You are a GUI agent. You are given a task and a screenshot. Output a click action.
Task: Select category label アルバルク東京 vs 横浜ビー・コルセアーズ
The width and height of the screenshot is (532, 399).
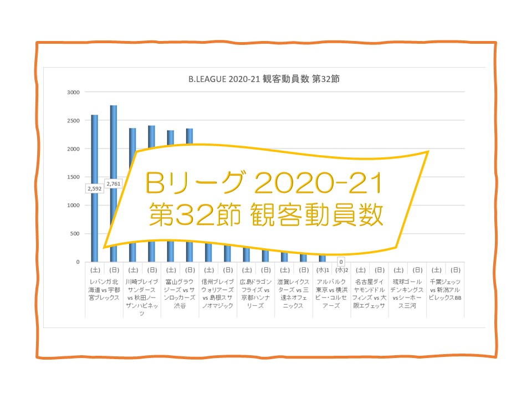(x=331, y=294)
